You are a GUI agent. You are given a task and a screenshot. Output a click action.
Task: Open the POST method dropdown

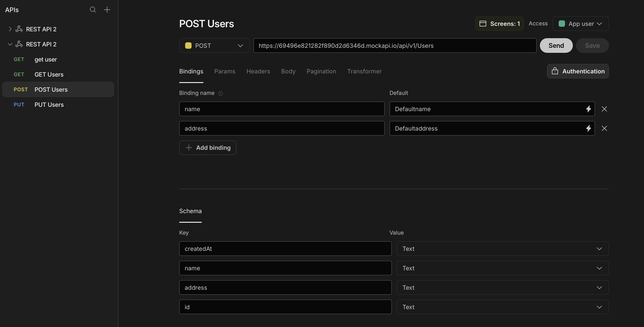(214, 46)
